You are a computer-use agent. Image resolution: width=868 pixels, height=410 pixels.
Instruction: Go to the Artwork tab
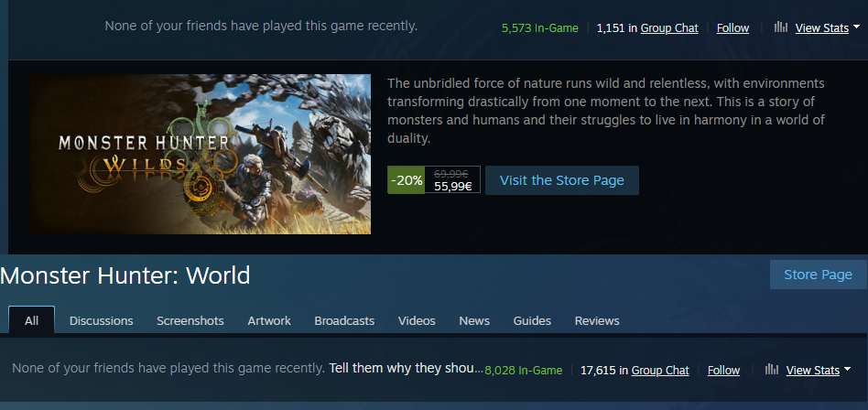pyautogui.click(x=269, y=321)
